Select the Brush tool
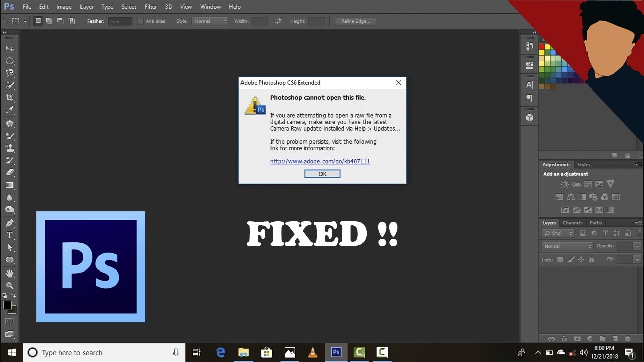The image size is (644, 362). coord(9,136)
